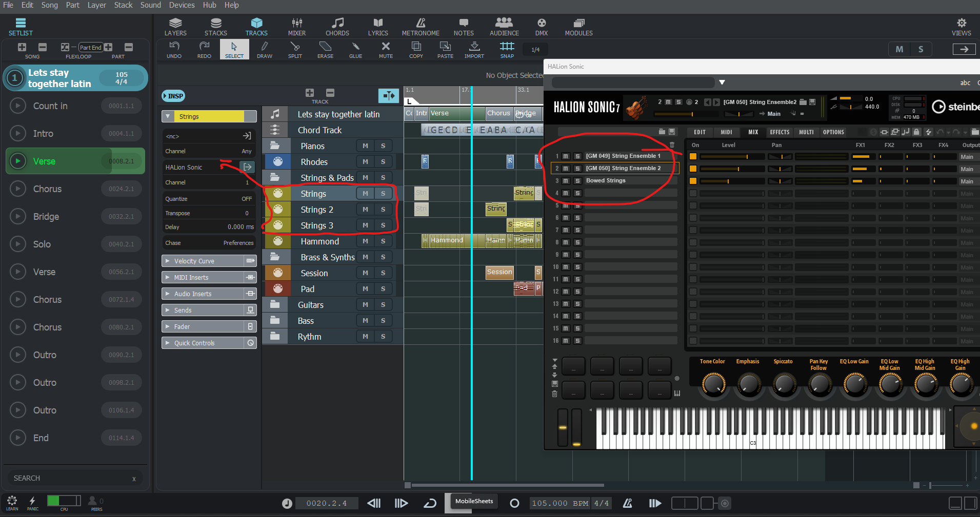Solo HALion slot 3 Bowed Strings
Viewport: 980px width, 517px height.
(577, 181)
